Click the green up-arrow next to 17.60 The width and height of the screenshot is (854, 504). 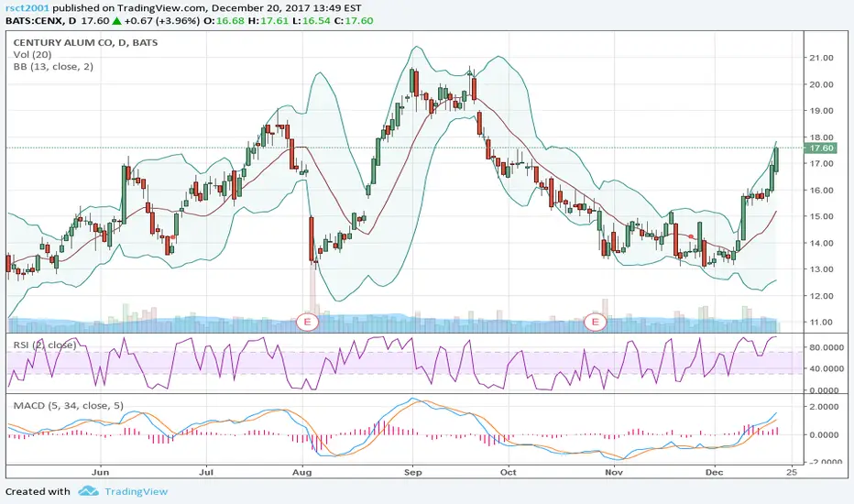coord(117,21)
